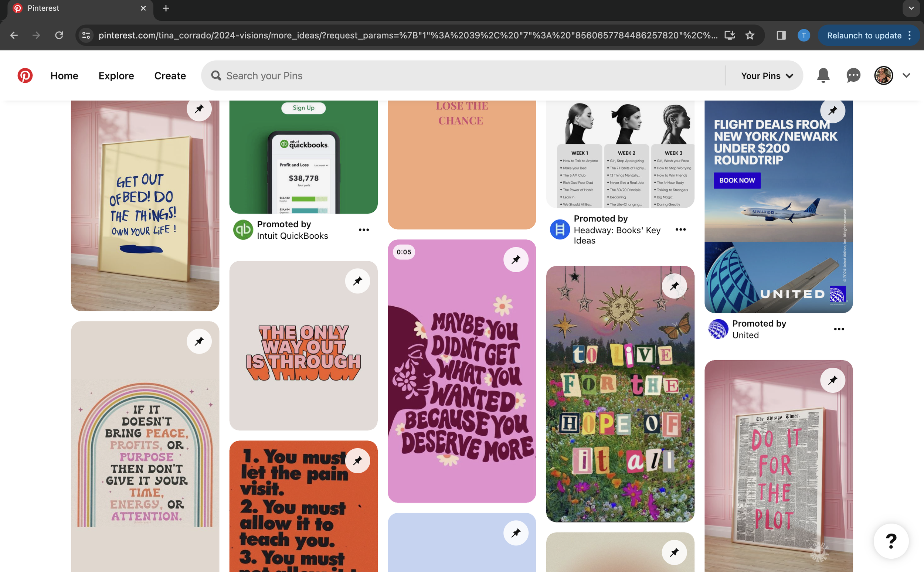Viewport: 924px width, 572px height.
Task: Open the rainbow 'If it doesn't bring peace' pin
Action: coord(145,454)
